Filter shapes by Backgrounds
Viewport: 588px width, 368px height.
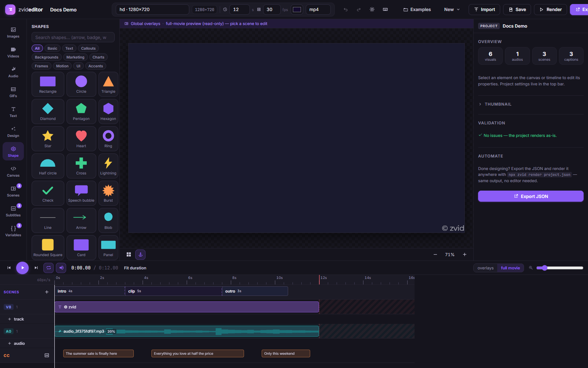coord(47,57)
